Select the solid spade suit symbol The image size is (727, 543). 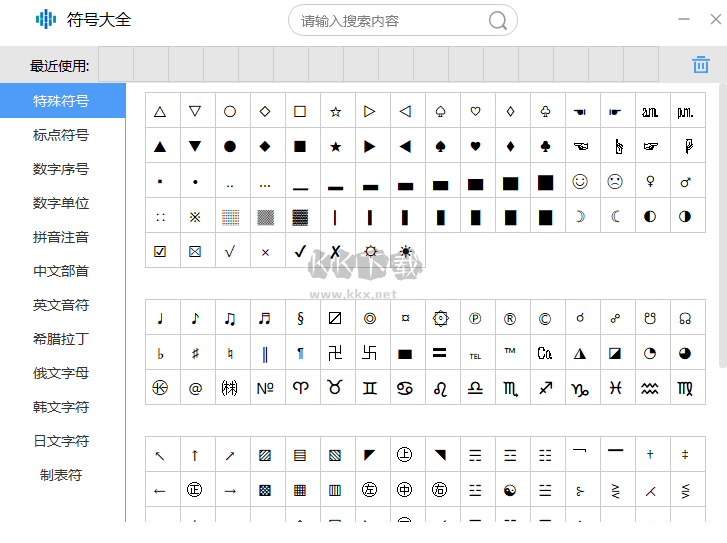(x=440, y=147)
